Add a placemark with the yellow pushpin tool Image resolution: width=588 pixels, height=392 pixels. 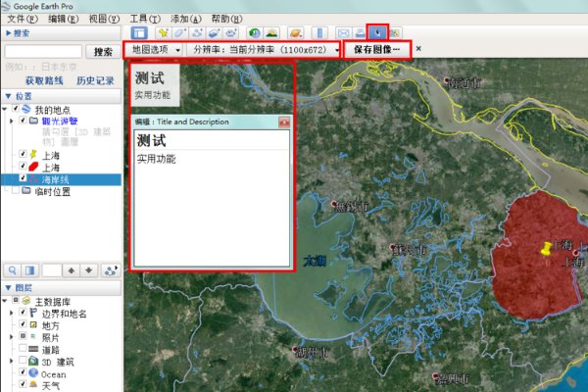pos(163,33)
